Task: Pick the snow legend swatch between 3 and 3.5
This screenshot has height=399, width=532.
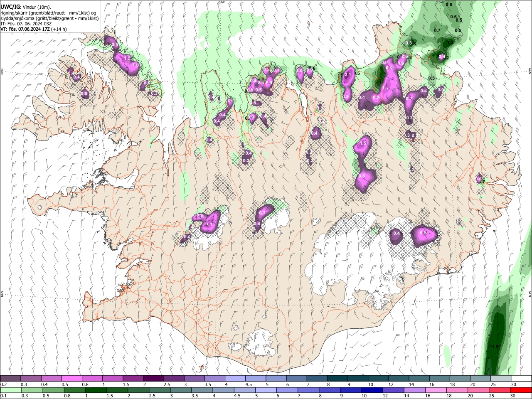Action: click(194, 378)
